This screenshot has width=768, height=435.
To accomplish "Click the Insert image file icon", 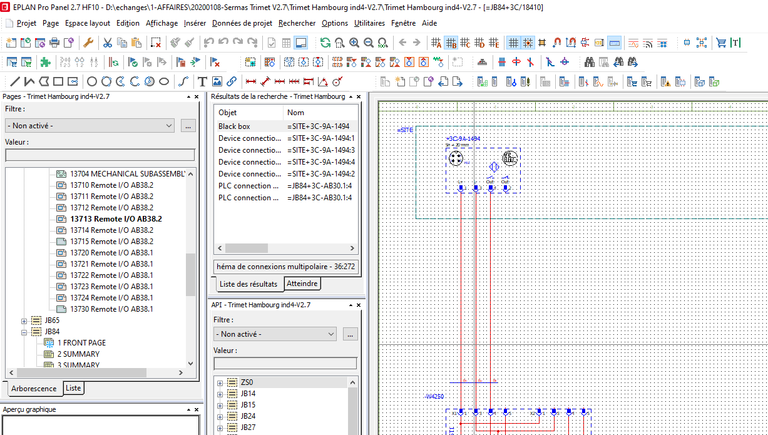I will coord(217,81).
